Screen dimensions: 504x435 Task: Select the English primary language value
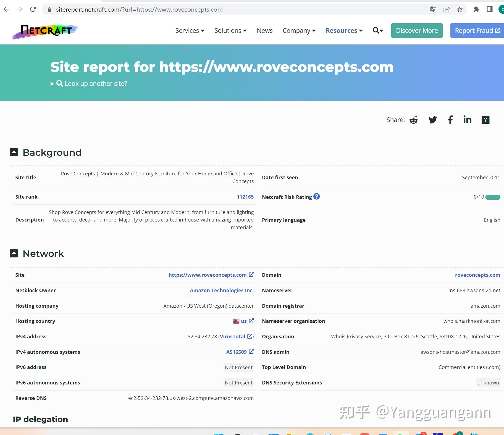click(x=492, y=220)
